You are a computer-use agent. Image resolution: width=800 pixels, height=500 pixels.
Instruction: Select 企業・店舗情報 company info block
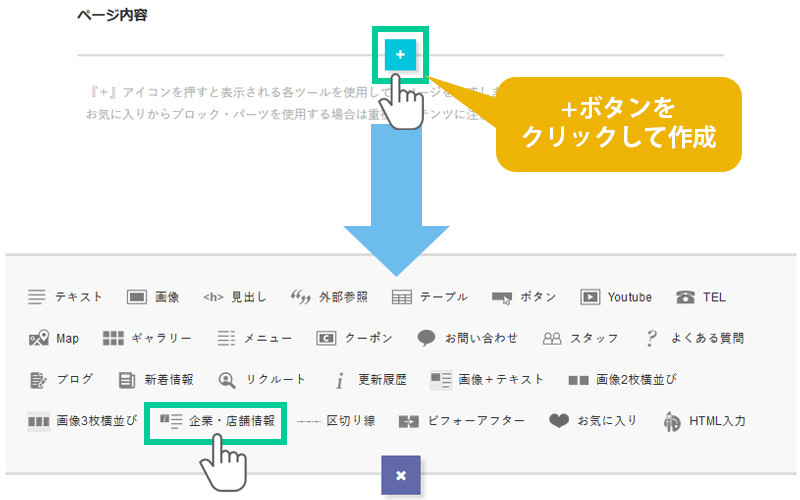click(217, 421)
